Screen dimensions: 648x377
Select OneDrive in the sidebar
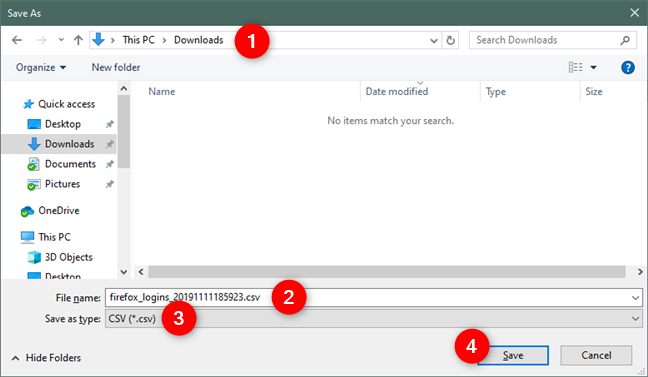[x=59, y=211]
